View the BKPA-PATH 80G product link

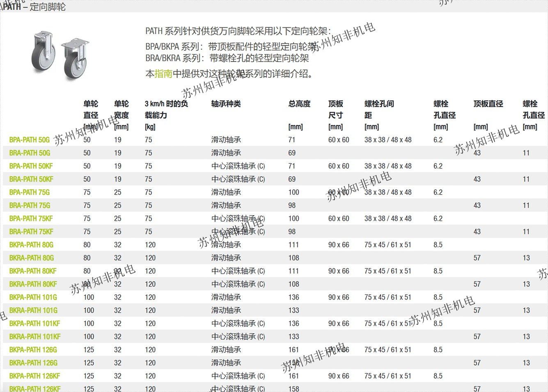[x=31, y=245]
